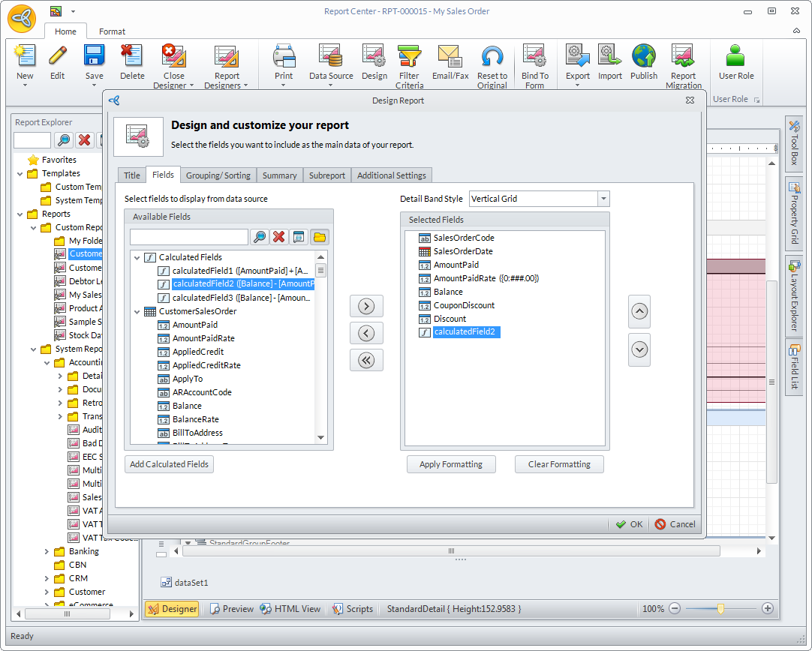Clear the Available Fields search box

[279, 237]
